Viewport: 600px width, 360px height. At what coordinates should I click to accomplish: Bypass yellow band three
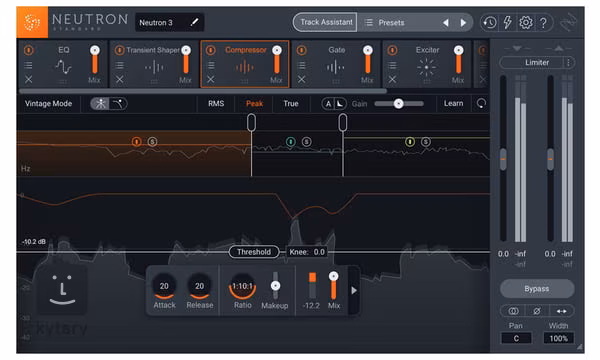410,142
